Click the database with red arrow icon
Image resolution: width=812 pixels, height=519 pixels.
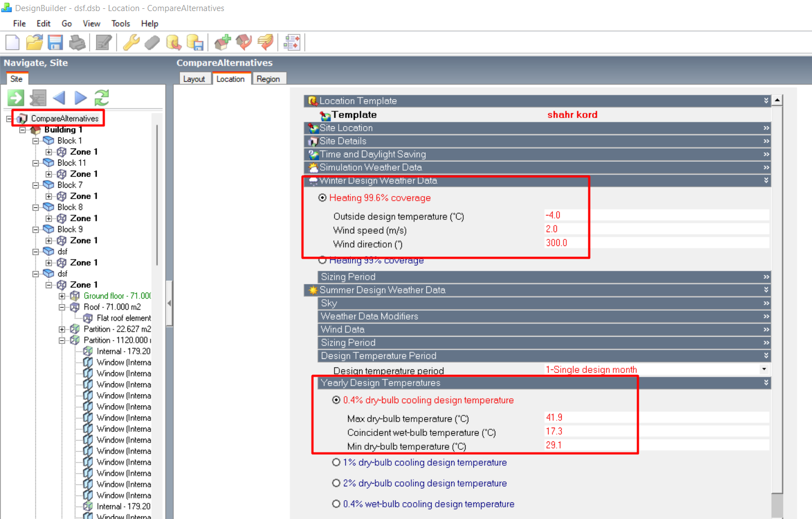tap(174, 43)
